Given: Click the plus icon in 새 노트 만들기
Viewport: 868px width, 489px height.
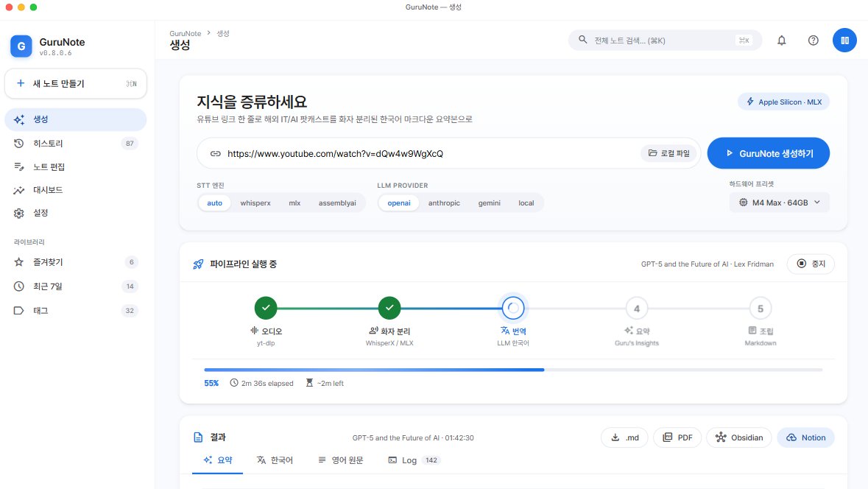Looking at the screenshot, I should click(21, 83).
